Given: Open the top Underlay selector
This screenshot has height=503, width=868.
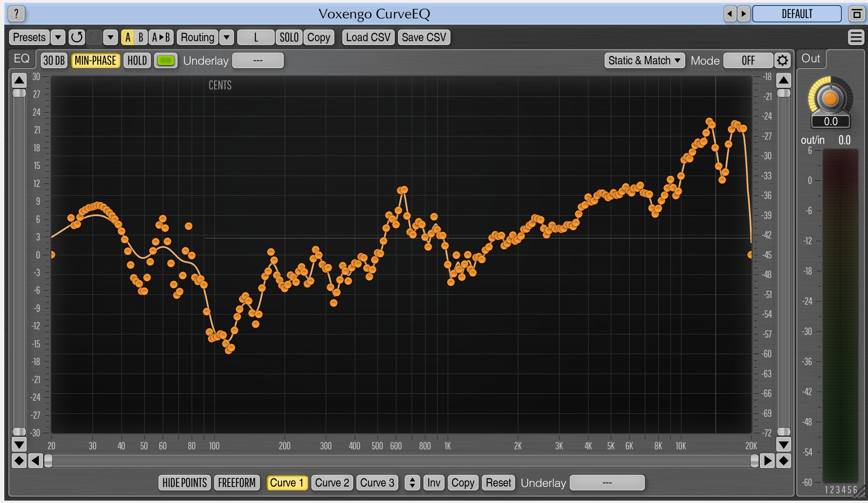Looking at the screenshot, I should click(258, 60).
